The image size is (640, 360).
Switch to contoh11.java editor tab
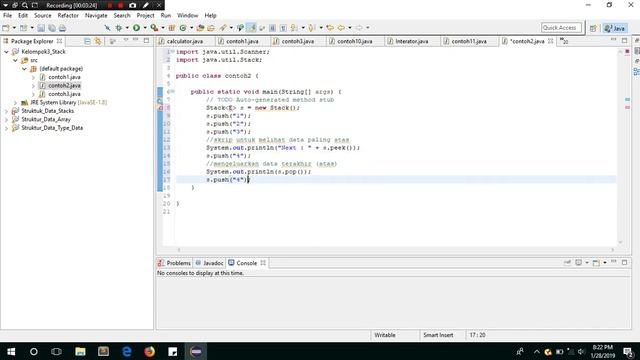coord(469,41)
